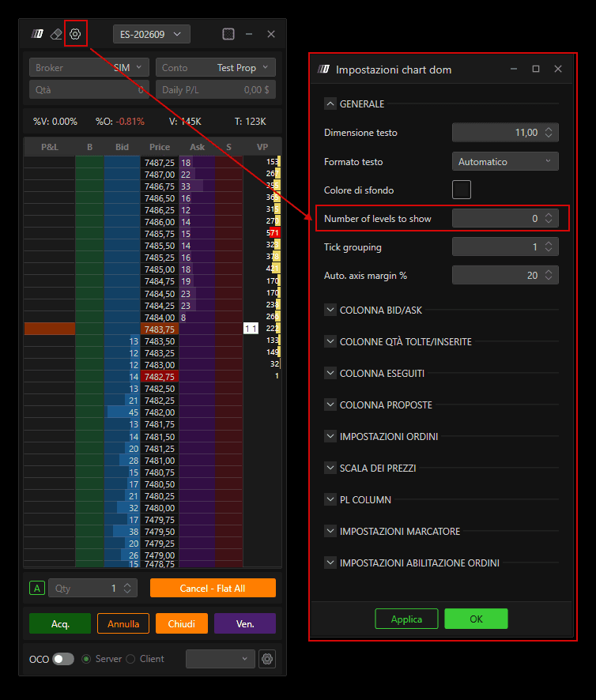This screenshot has width=596, height=700.
Task: Click the Dimensione testo stepper arrows
Action: click(549, 133)
